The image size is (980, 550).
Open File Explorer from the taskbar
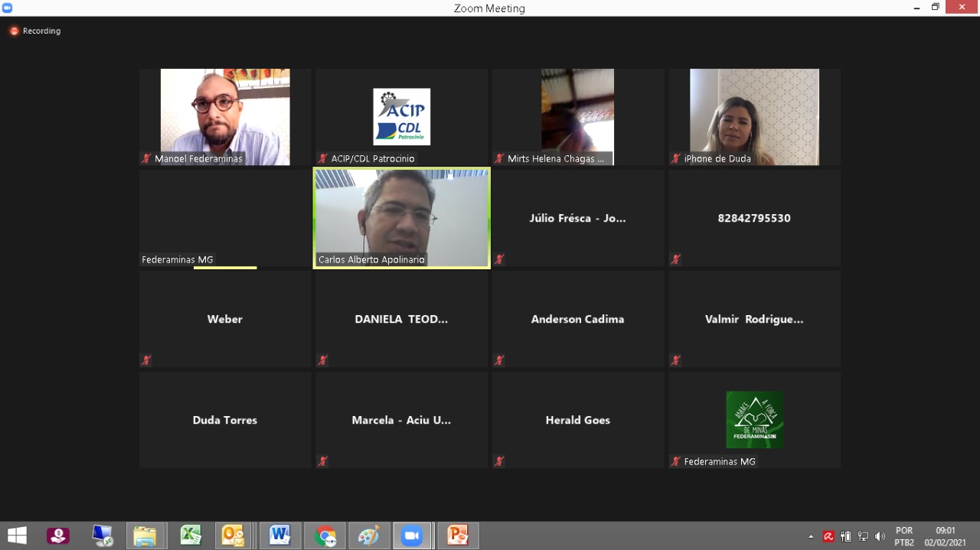(145, 535)
